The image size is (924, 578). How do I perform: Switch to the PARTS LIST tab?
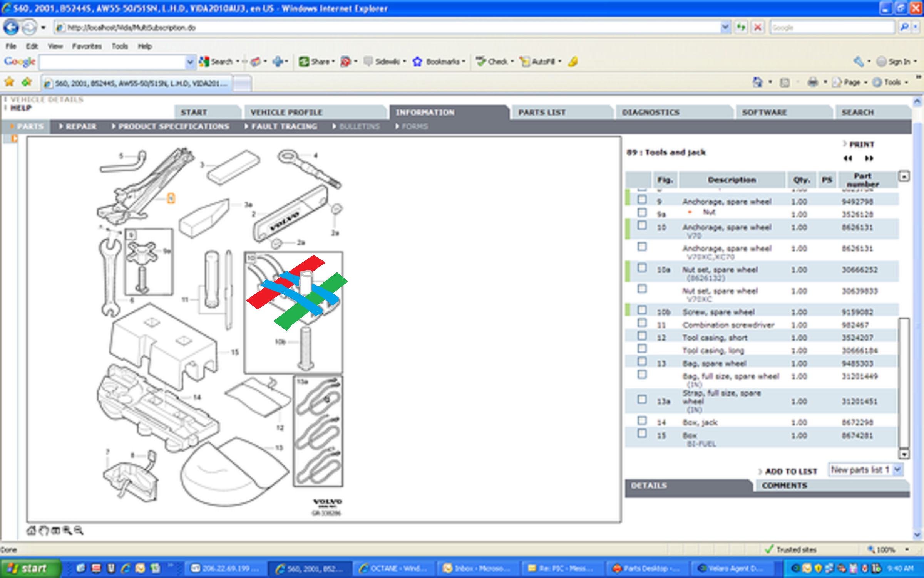[x=542, y=112]
